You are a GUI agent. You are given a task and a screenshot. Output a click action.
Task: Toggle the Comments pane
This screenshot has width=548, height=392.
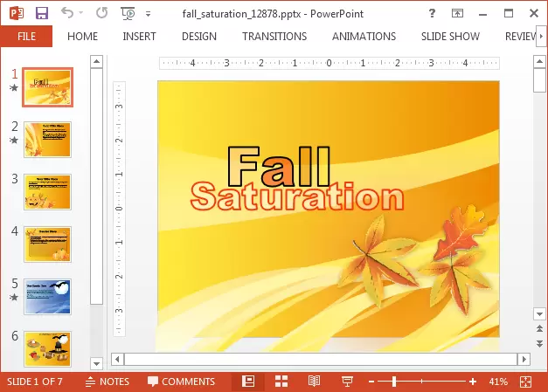tap(181, 382)
